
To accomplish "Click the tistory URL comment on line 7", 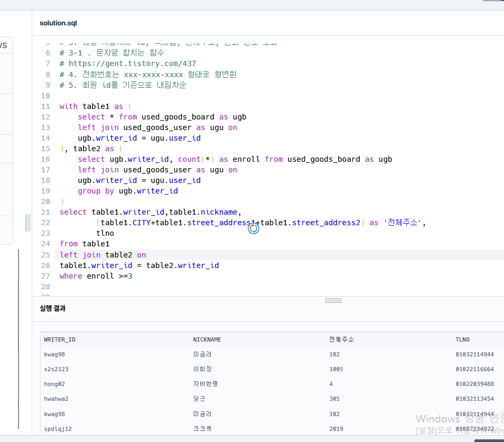I will click(x=128, y=63).
